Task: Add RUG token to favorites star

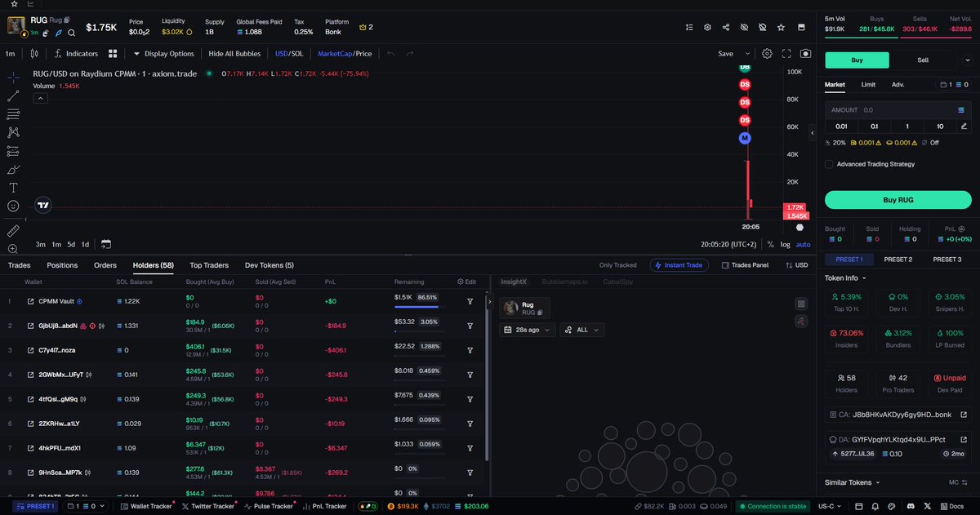Action: coord(781,27)
